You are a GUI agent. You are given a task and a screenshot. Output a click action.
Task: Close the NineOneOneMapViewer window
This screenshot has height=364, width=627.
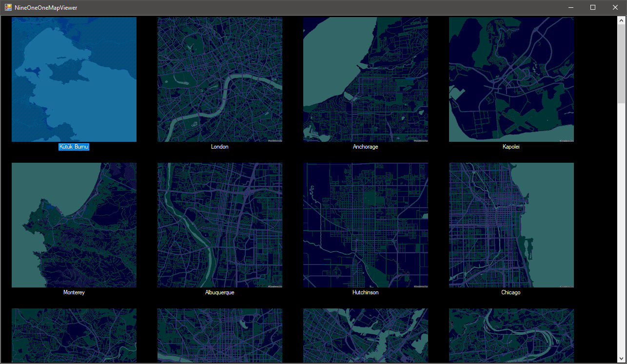pos(615,8)
